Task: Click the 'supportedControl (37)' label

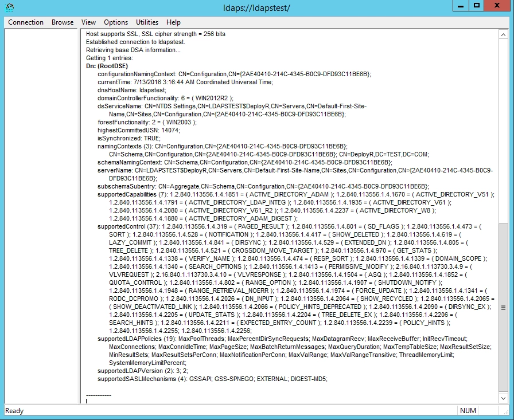Action: (x=129, y=226)
